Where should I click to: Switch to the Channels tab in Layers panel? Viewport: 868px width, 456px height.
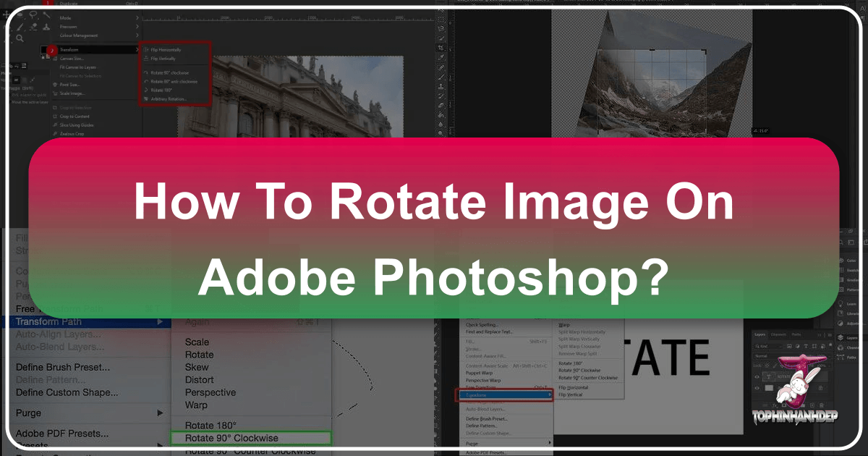click(x=778, y=334)
